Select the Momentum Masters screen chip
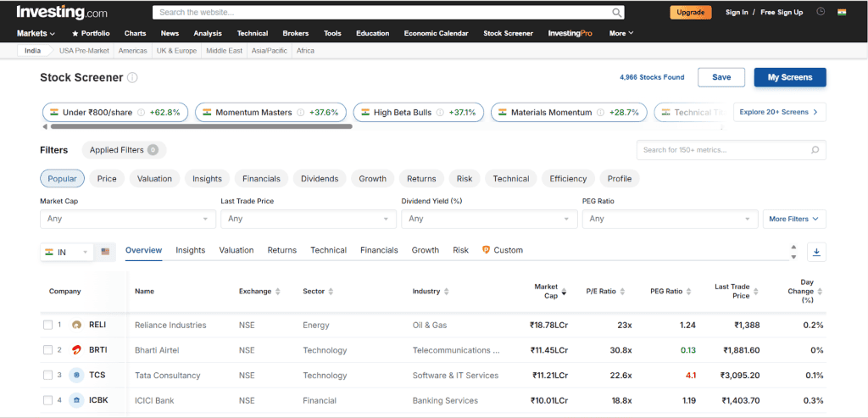The width and height of the screenshot is (868, 418). (x=270, y=113)
